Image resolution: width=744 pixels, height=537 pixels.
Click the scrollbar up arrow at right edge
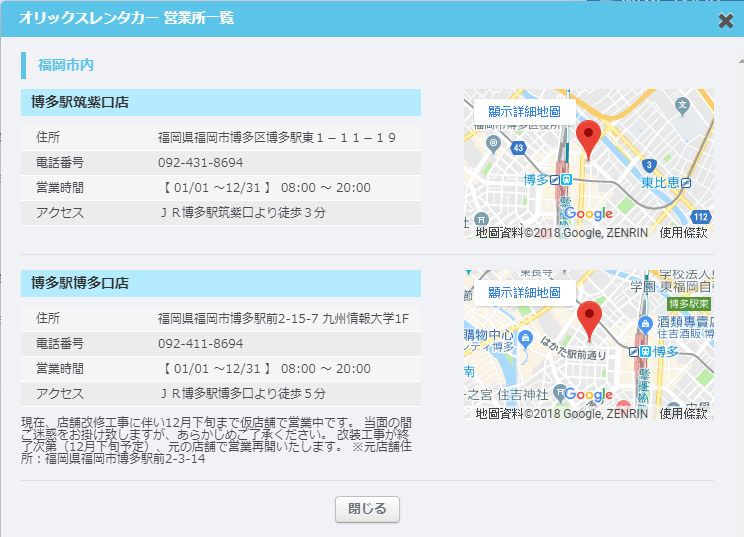point(741,61)
